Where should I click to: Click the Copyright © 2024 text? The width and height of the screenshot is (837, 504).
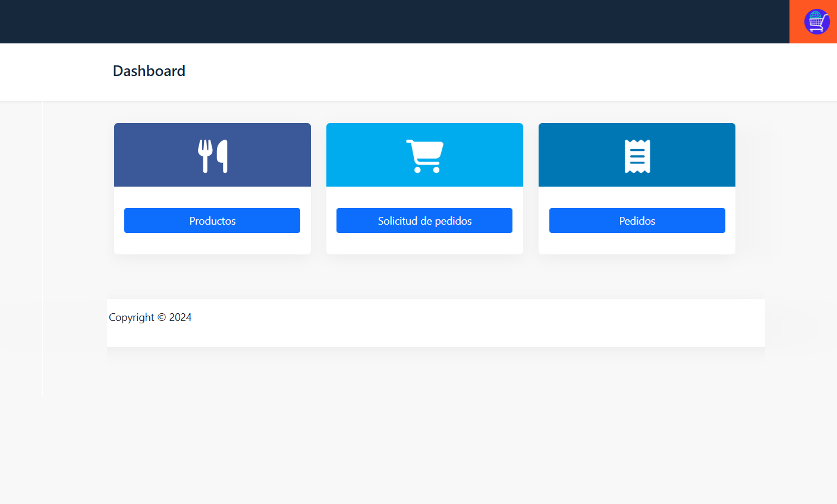[150, 317]
